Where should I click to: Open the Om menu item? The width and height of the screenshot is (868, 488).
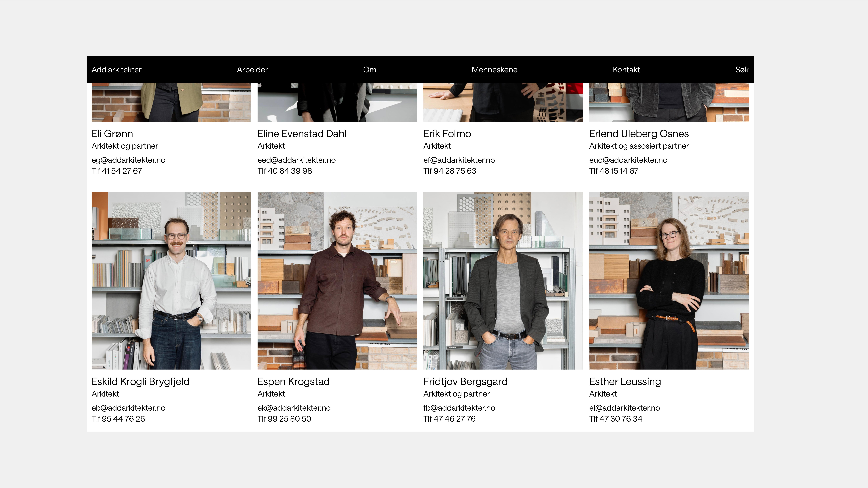click(370, 70)
